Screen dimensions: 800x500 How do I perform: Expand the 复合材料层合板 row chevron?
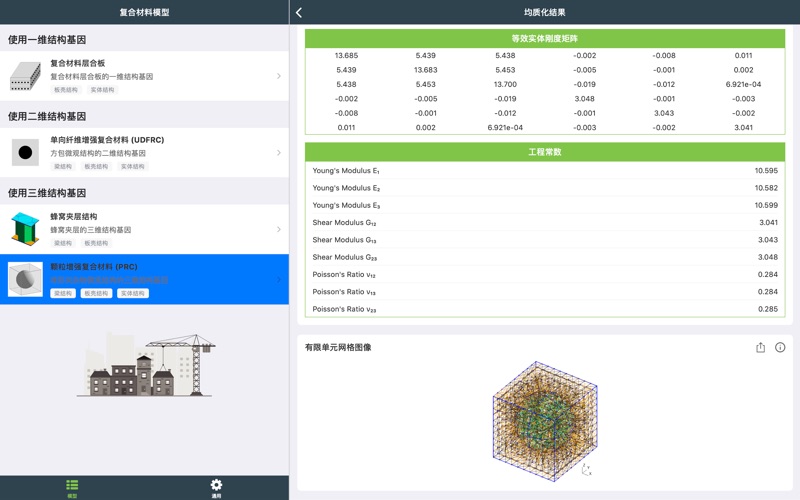pos(278,76)
